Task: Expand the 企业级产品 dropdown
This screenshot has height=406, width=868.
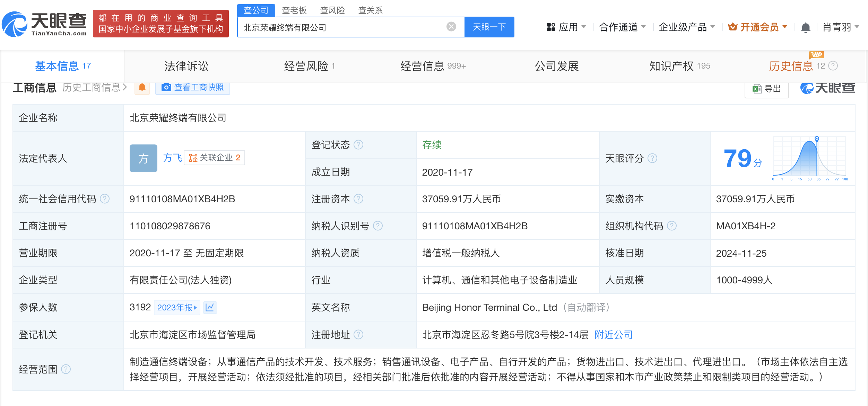Action: [687, 27]
